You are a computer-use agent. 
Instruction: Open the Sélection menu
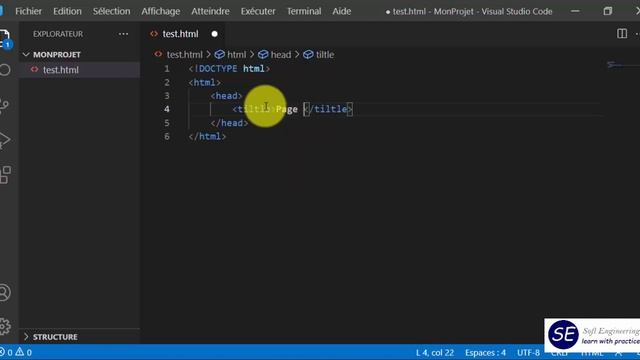click(111, 11)
